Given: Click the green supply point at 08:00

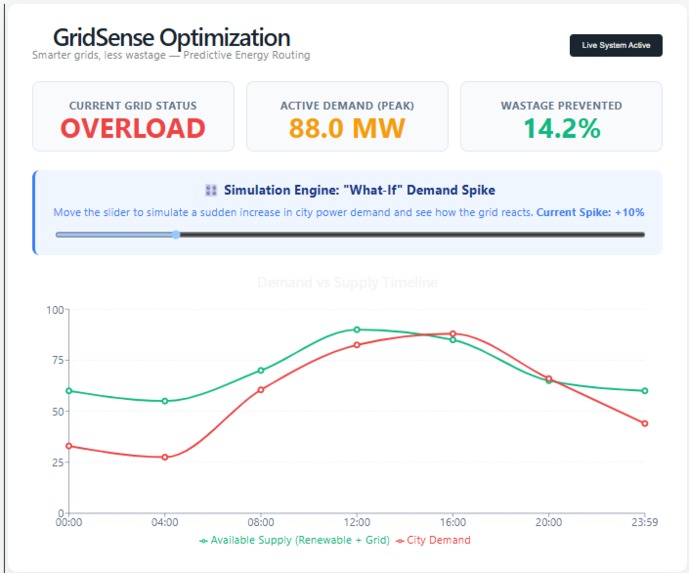Looking at the screenshot, I should click(261, 370).
